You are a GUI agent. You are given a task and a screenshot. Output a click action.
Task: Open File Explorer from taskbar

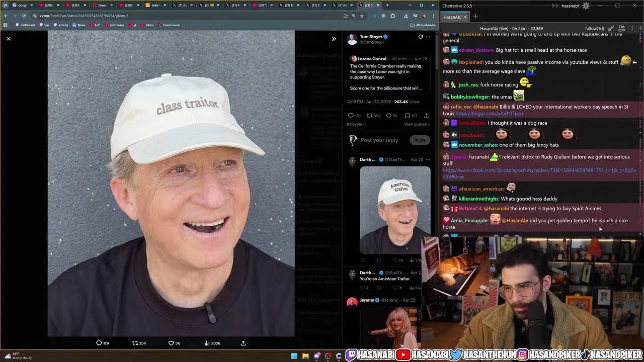click(305, 356)
